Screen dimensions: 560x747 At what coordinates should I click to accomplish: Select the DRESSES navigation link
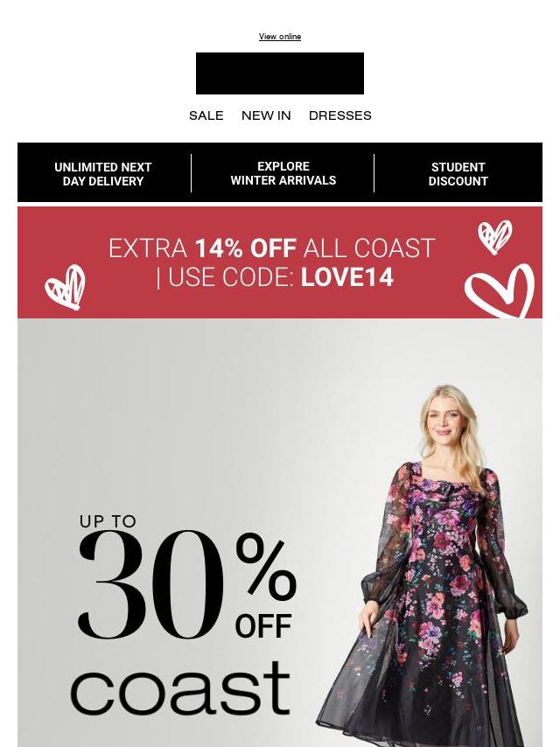pyautogui.click(x=339, y=115)
